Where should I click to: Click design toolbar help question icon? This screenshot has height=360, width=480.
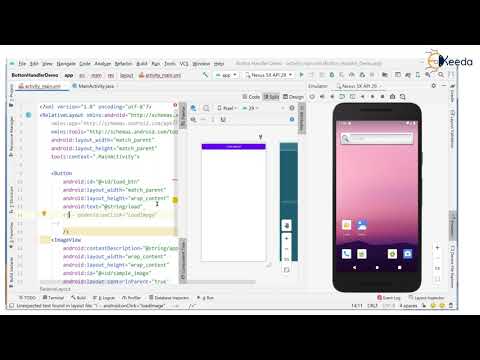[292, 119]
